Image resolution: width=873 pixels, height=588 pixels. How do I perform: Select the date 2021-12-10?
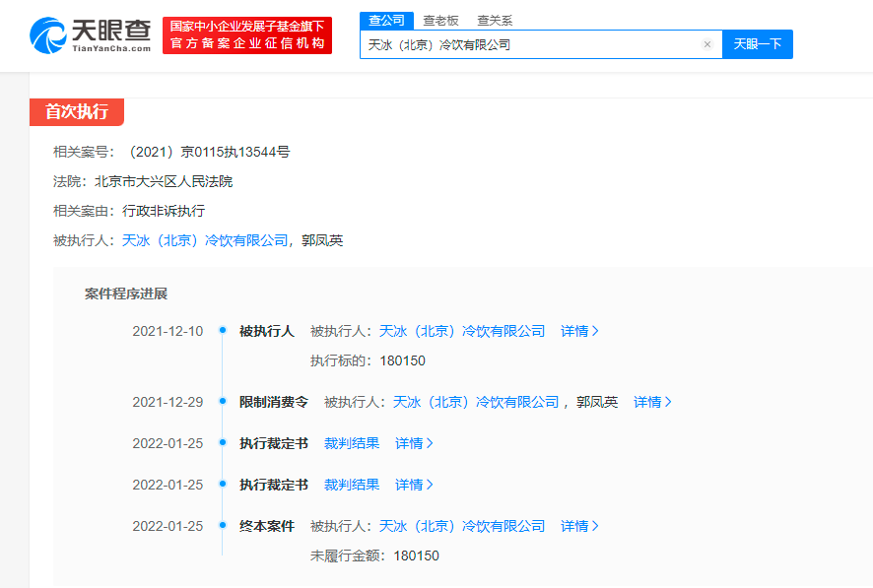coord(168,332)
